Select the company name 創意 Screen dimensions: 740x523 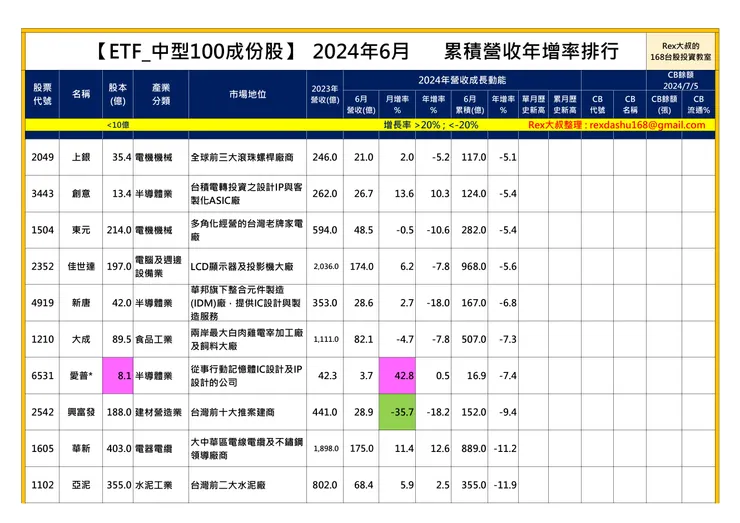coord(81,194)
